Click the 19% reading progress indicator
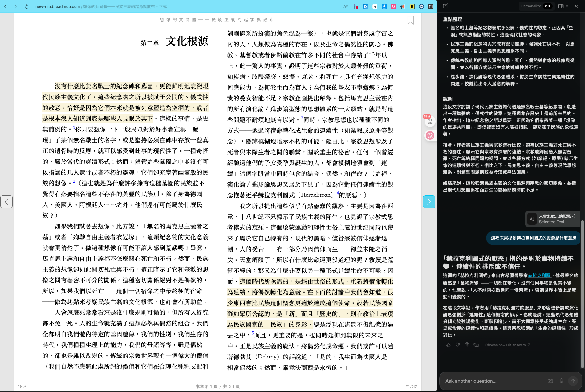The height and width of the screenshot is (392, 585). pyautogui.click(x=22, y=386)
